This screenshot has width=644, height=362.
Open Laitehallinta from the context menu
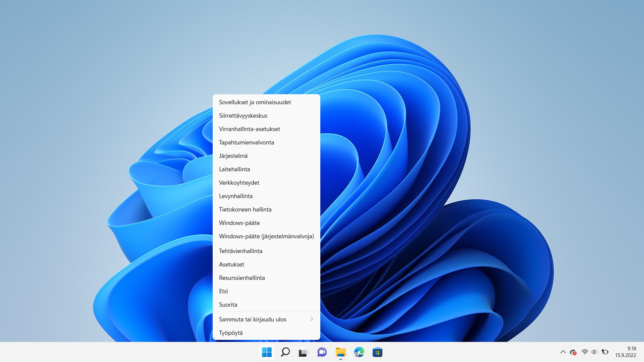pyautogui.click(x=234, y=169)
